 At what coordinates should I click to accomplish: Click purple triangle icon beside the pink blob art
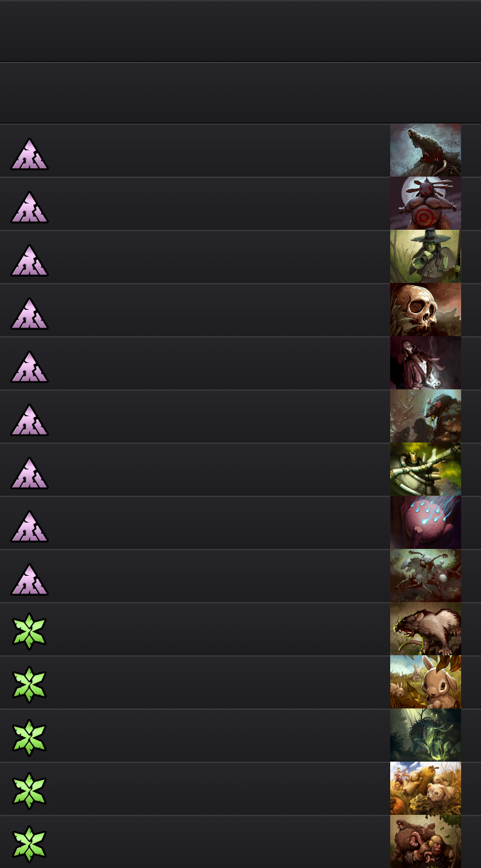point(29,526)
